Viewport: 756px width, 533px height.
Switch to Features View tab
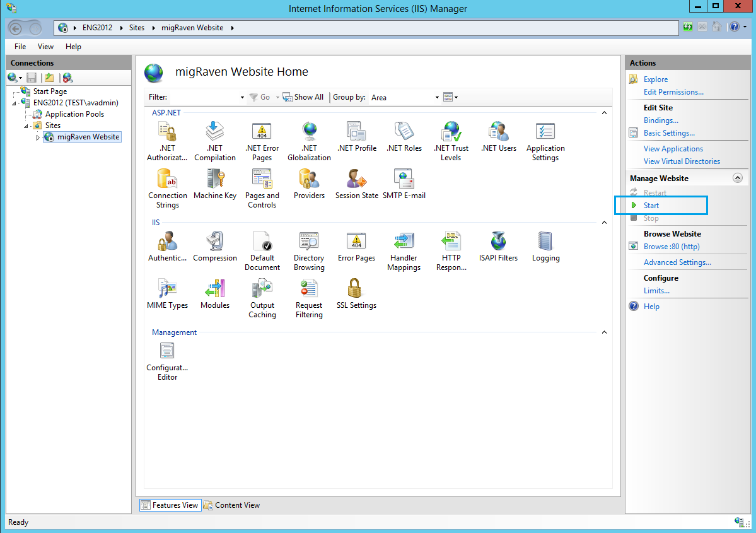click(x=170, y=505)
